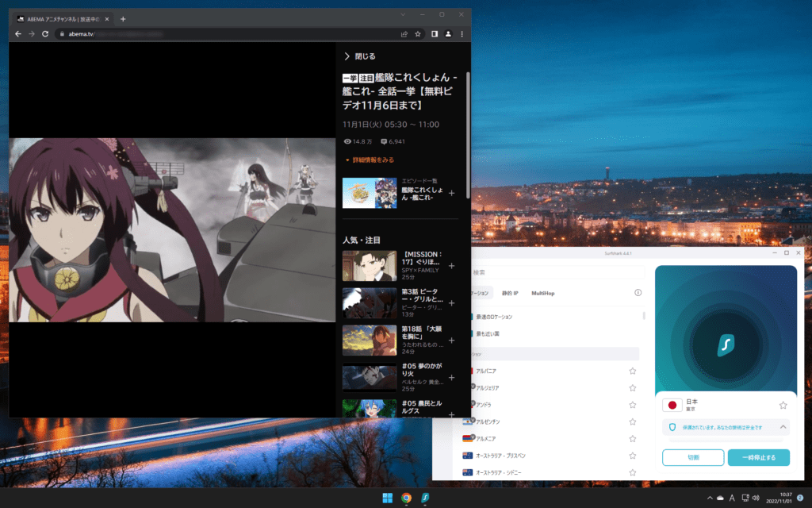Favorite アルメニア with star
The height and width of the screenshot is (508, 812).
tap(632, 439)
